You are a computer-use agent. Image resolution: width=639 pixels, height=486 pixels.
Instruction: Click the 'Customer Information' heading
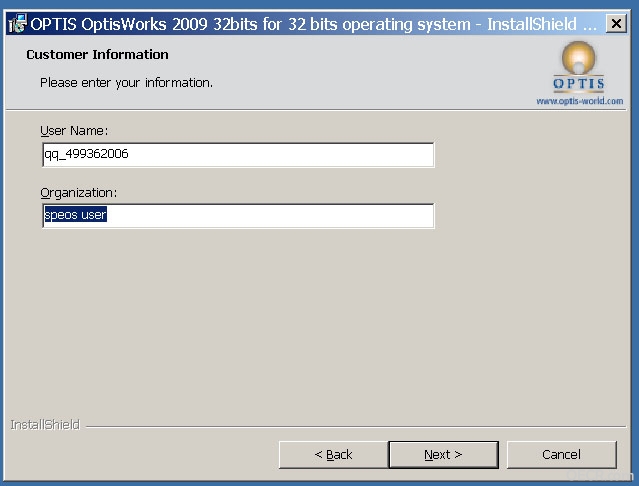[97, 55]
